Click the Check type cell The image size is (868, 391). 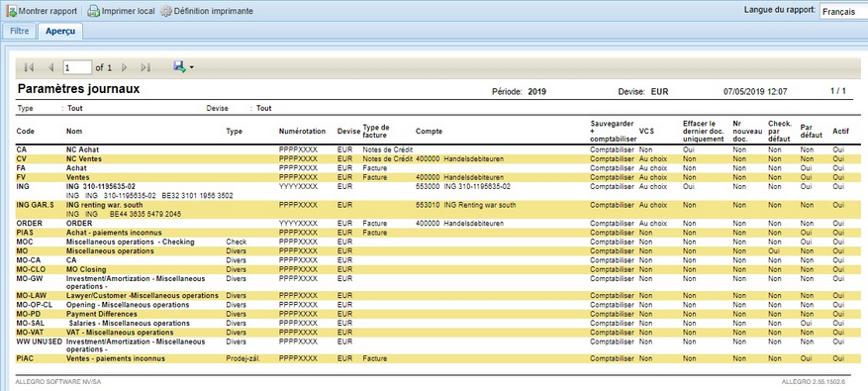236,242
